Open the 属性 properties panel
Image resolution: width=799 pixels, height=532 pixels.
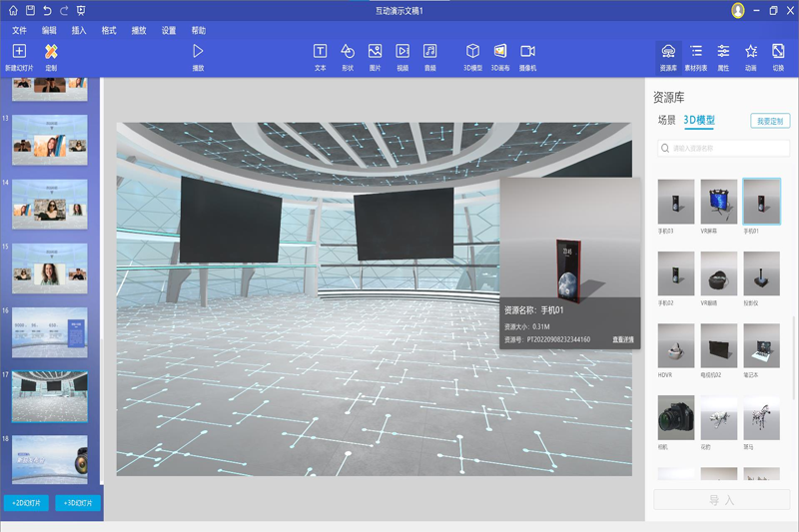(x=723, y=52)
